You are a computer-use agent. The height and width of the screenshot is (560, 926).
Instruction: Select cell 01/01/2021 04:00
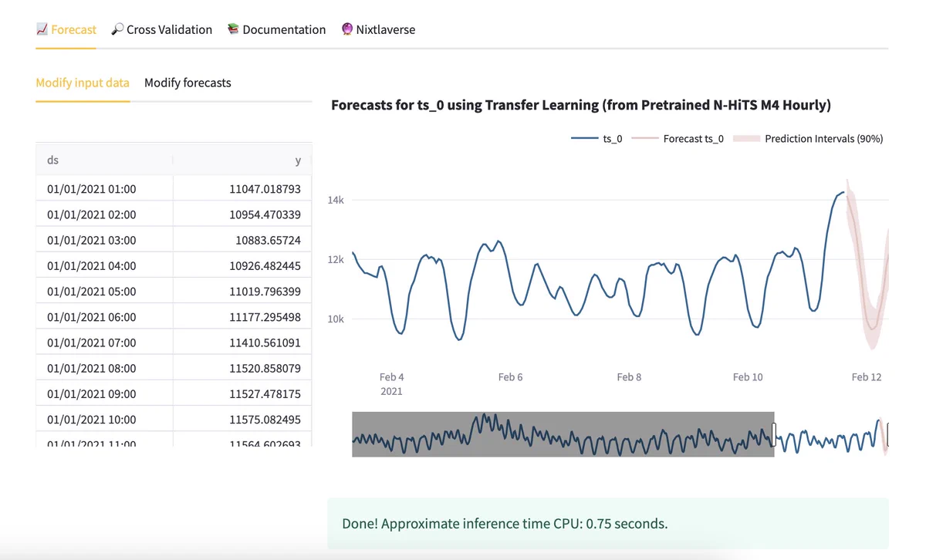pos(104,265)
